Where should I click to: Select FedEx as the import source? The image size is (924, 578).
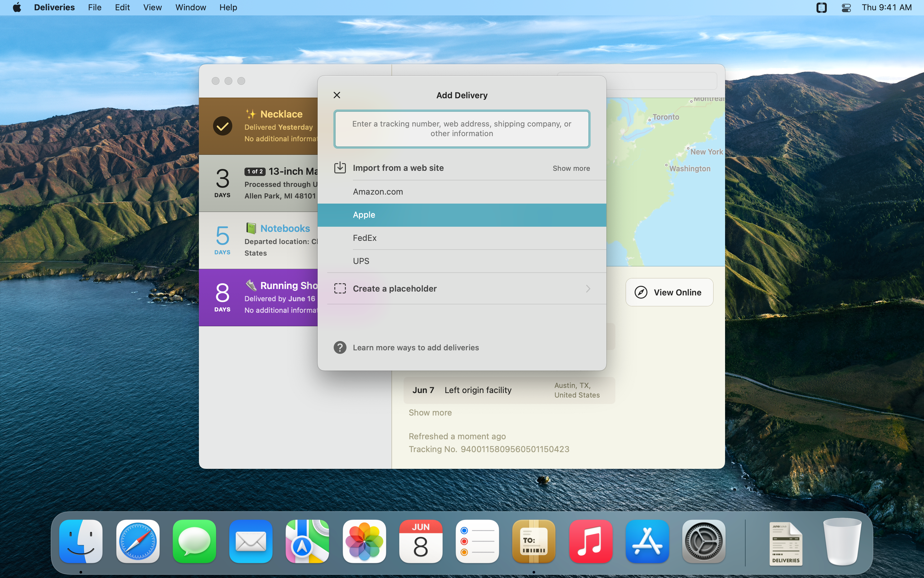(462, 238)
